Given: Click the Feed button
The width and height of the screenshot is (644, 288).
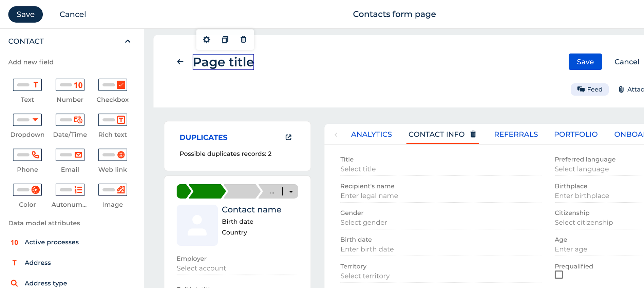Looking at the screenshot, I should 589,89.
